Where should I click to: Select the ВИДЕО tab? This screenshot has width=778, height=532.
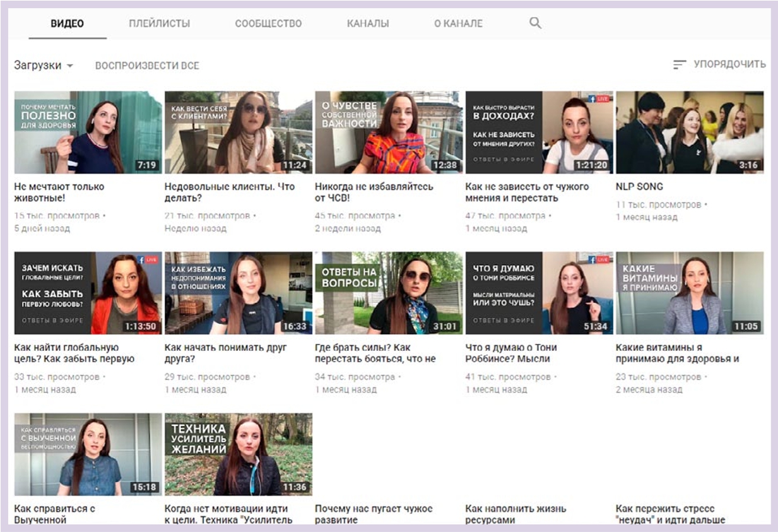tap(67, 24)
